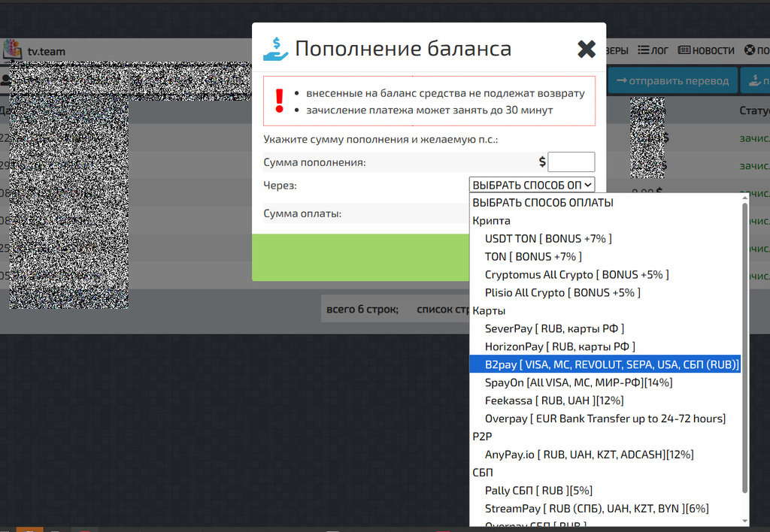
Task: Select AnyPay.io P2P payment option
Action: click(x=589, y=455)
